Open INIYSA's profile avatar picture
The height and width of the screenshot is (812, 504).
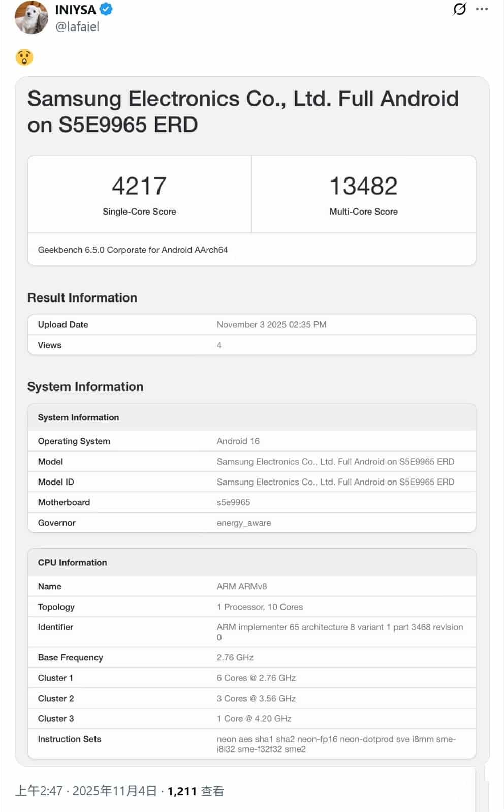pos(31,18)
